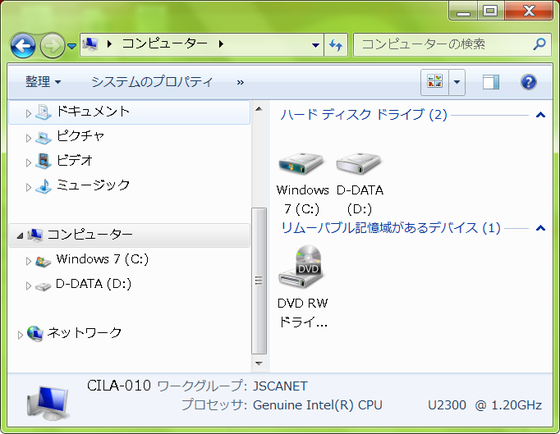Open the 整理 menu
The width and height of the screenshot is (560, 434).
click(x=43, y=82)
